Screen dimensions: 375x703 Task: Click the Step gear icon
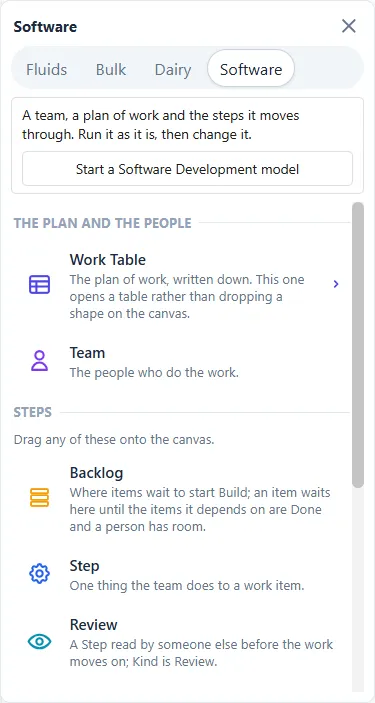pos(39,573)
